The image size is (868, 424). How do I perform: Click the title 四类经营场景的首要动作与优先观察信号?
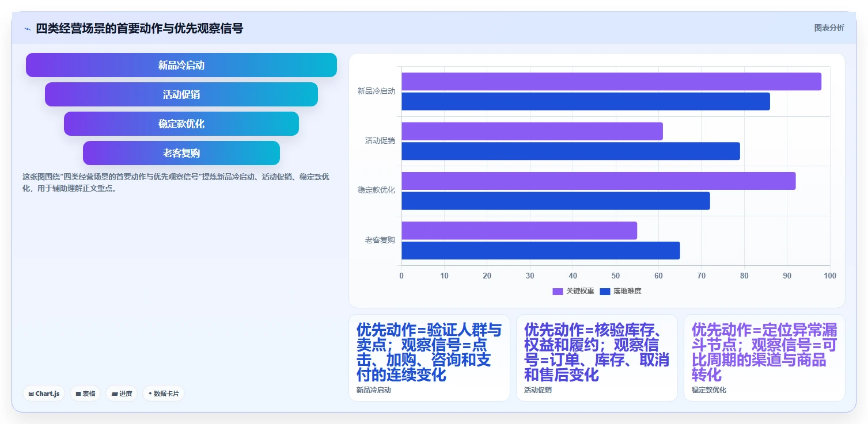point(139,28)
